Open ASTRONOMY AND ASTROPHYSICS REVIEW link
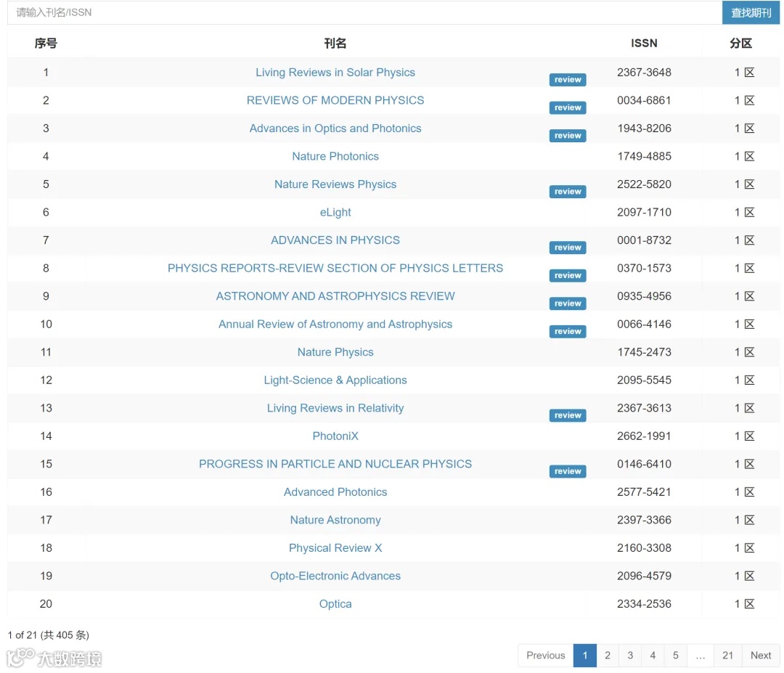Viewport: 784px width, 673px height. [335, 296]
